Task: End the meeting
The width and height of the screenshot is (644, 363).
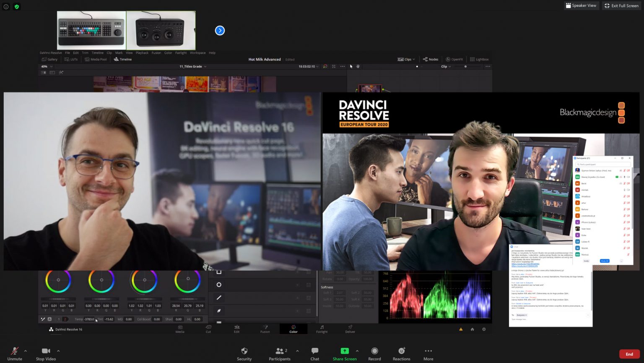Action: click(629, 354)
